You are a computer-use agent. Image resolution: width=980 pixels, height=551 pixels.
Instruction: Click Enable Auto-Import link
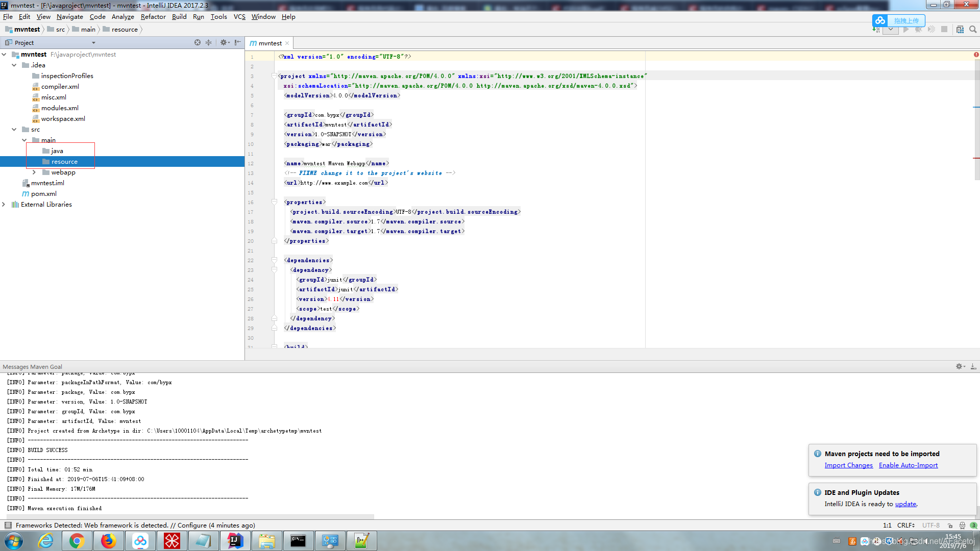[x=908, y=465]
